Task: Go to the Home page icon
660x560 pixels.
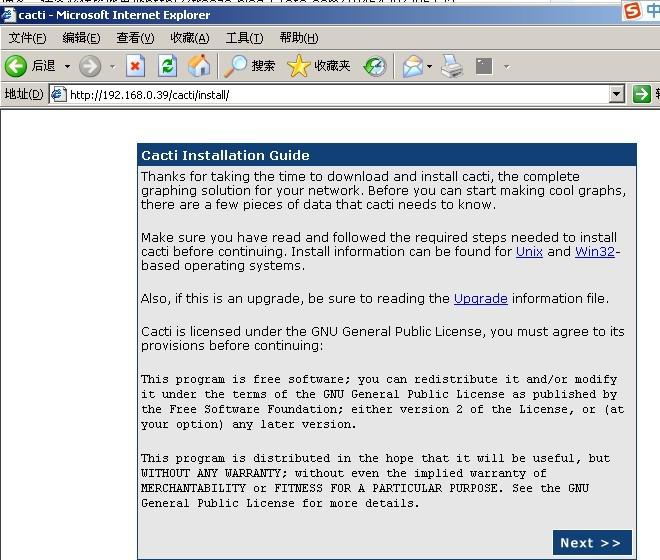Action: pyautogui.click(x=199, y=66)
